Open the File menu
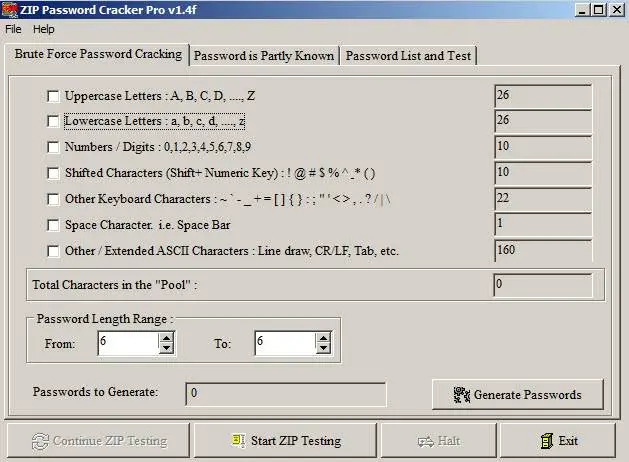 point(13,29)
